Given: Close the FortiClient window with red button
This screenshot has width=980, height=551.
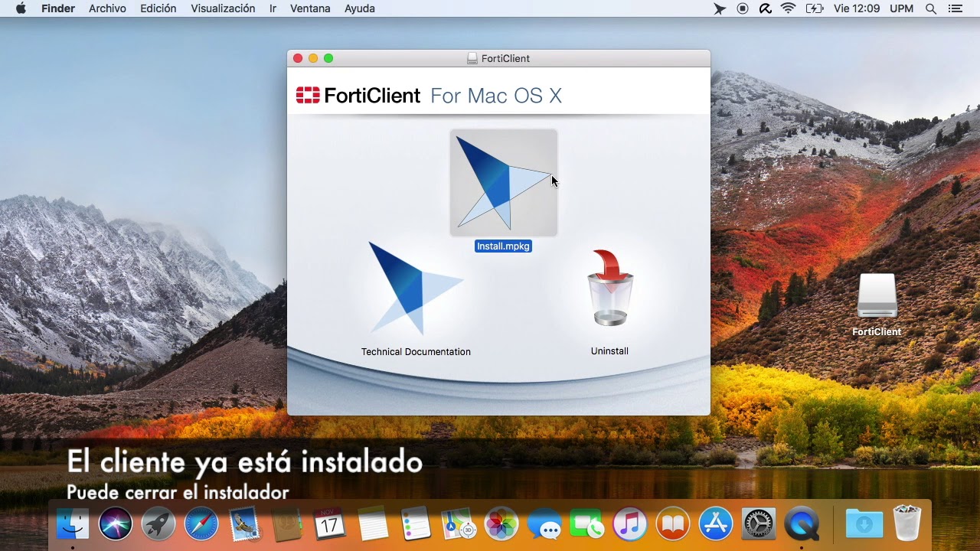Looking at the screenshot, I should pyautogui.click(x=298, y=58).
